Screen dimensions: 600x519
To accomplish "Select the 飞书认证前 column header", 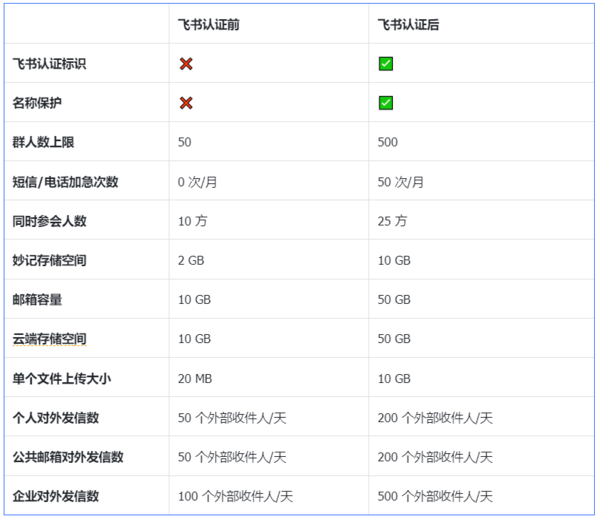I will [x=208, y=25].
